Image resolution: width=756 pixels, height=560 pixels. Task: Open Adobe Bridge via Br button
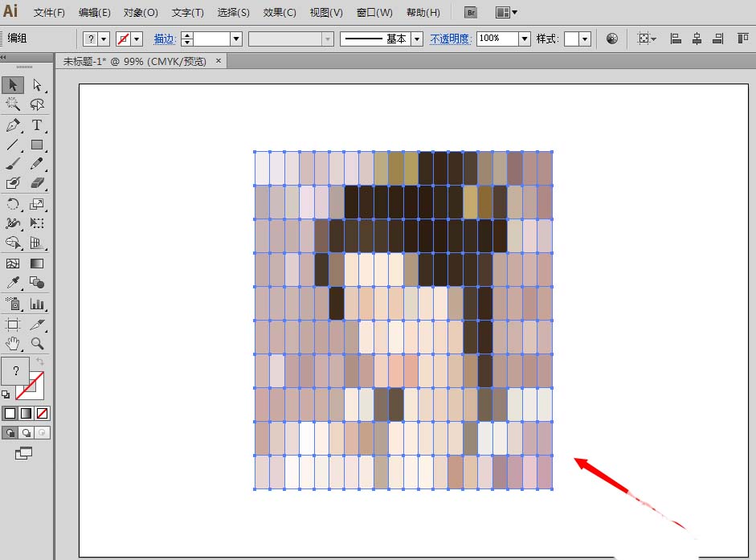point(471,13)
